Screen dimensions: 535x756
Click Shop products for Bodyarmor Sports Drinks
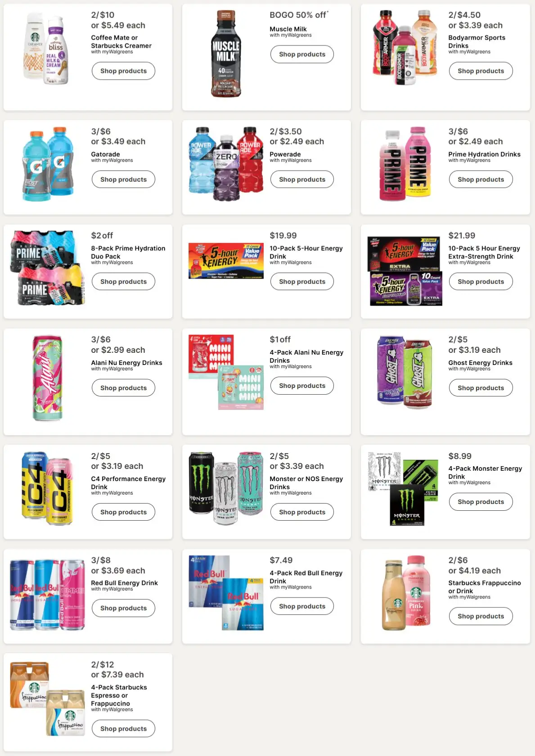pos(481,71)
